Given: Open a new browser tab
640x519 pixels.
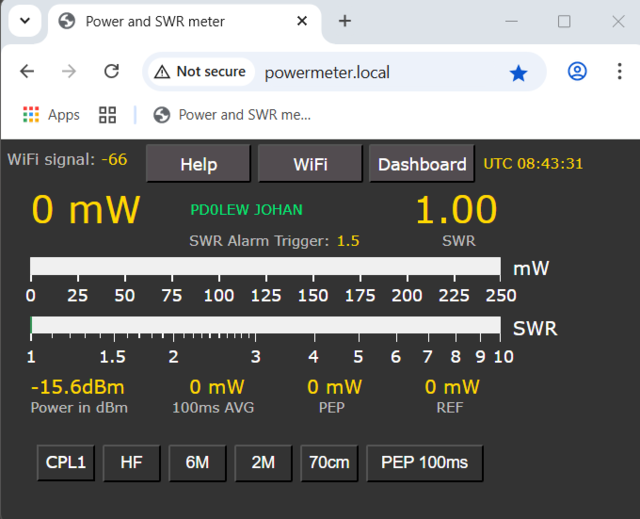Looking at the screenshot, I should point(345,21).
